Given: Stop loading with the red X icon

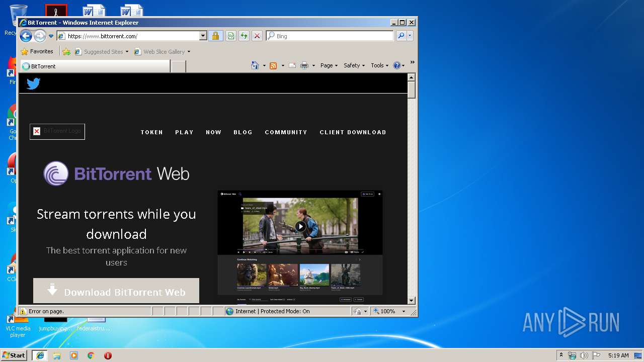Looking at the screenshot, I should 257,36.
